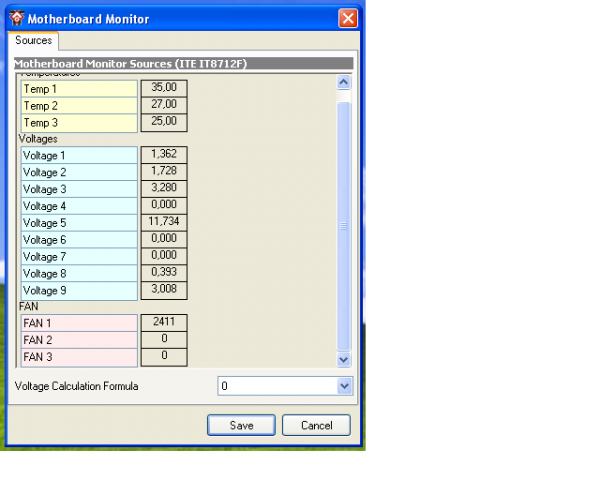Close the Motherboard Monitor dialog

click(x=347, y=18)
